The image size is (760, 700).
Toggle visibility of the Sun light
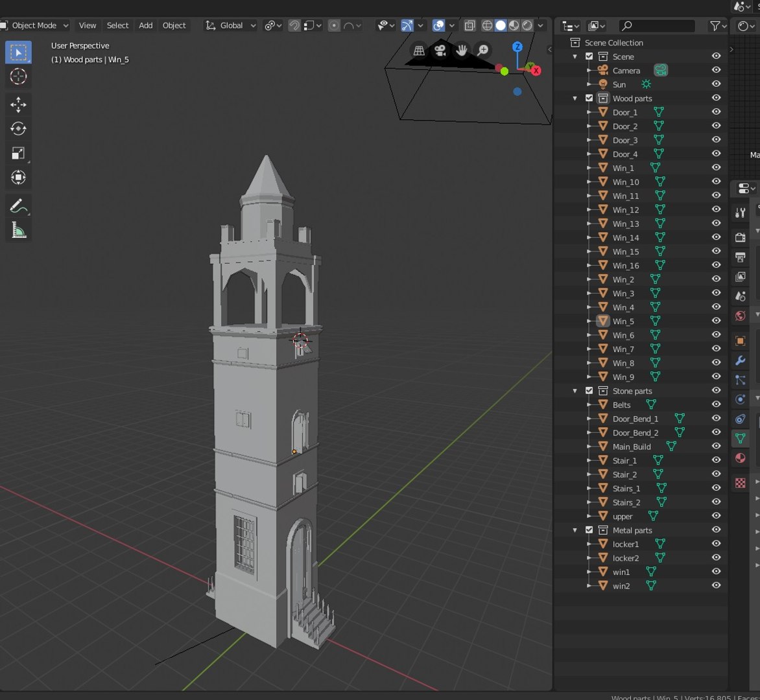[716, 84]
